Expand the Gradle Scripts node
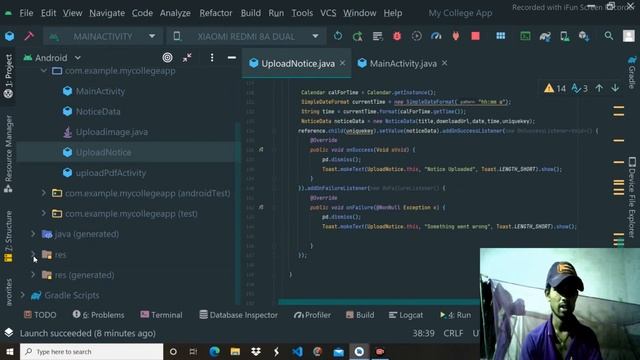Screen dimensions: 640x360 click(23, 295)
